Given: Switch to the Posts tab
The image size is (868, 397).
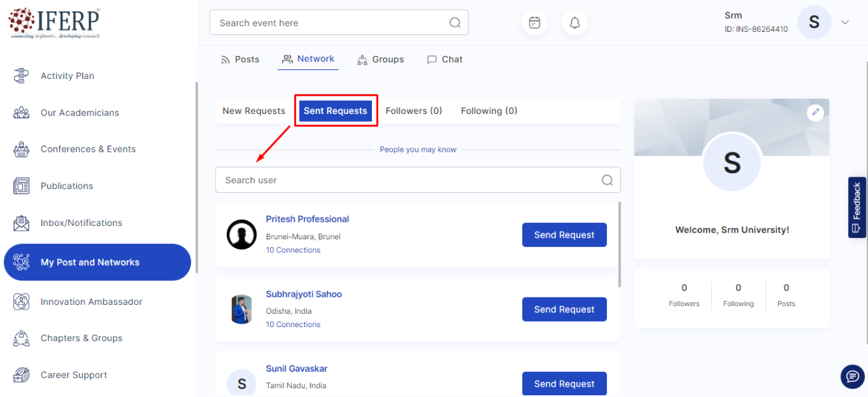Looking at the screenshot, I should click(240, 59).
